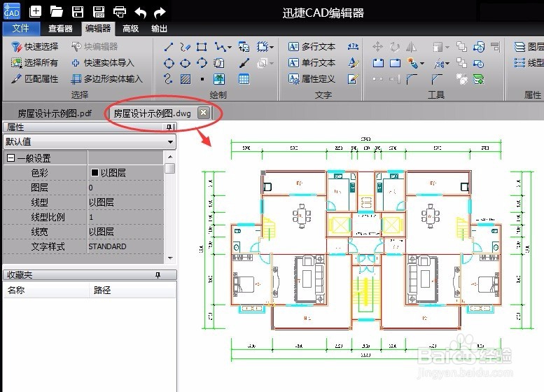Select the leader arrow tool

point(244,63)
